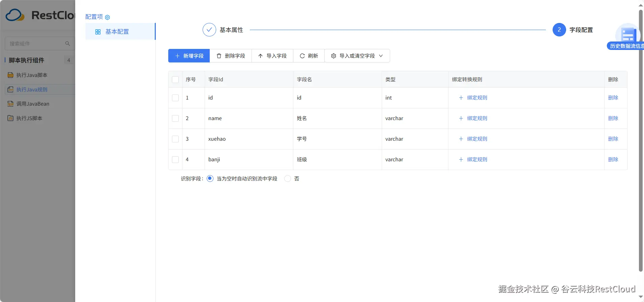The image size is (644, 302).
Task: Click the search magnifier icon in sidebar
Action: click(67, 44)
